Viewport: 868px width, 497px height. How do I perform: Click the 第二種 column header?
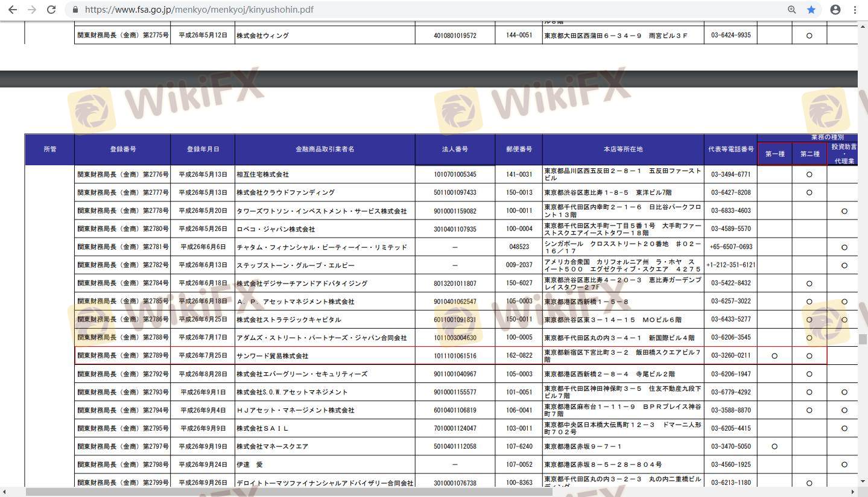(809, 154)
